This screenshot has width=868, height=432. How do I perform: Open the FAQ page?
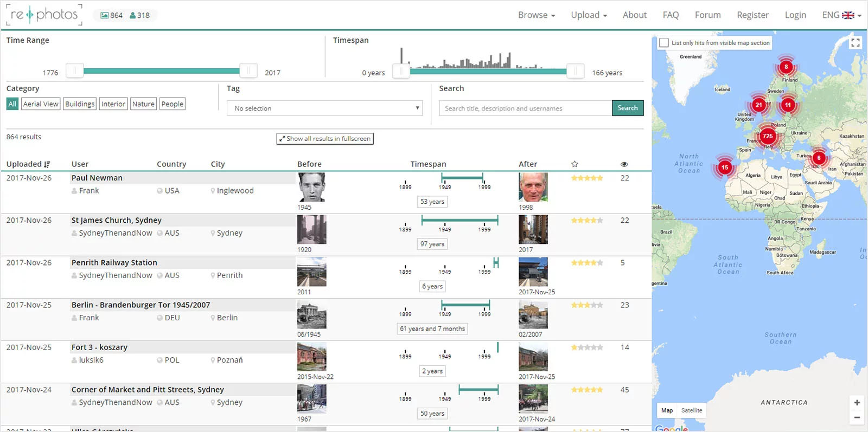point(671,15)
